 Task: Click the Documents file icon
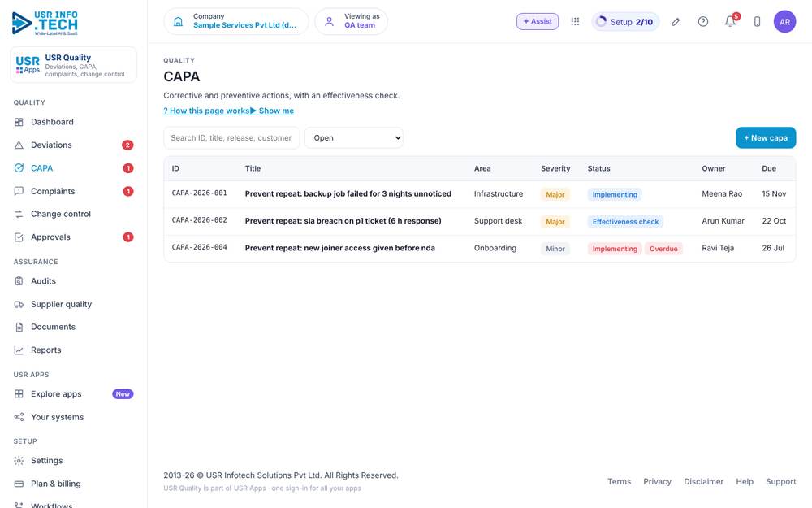[19, 327]
